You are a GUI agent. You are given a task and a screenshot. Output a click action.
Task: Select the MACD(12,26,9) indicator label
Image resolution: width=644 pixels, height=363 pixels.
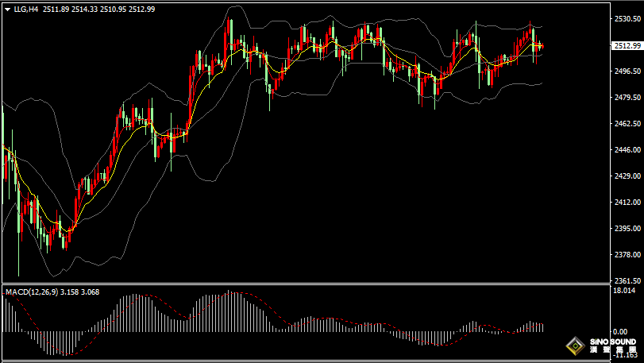32,292
